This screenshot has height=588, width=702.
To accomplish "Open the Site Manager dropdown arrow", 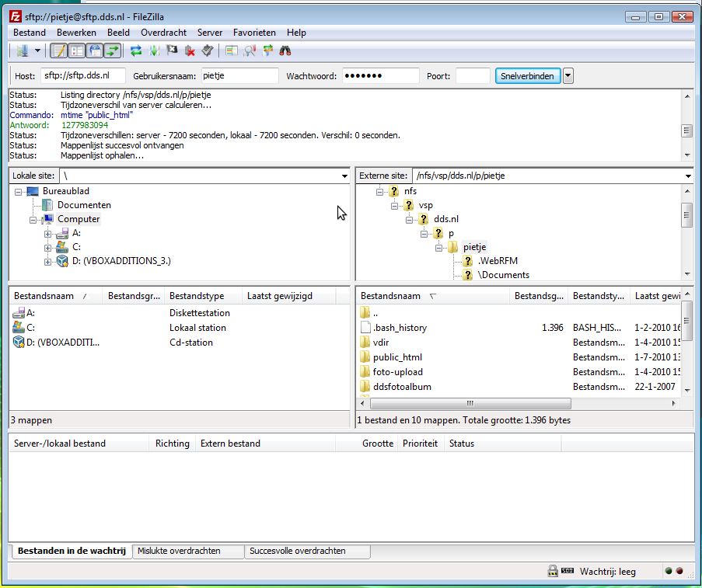I will point(37,51).
